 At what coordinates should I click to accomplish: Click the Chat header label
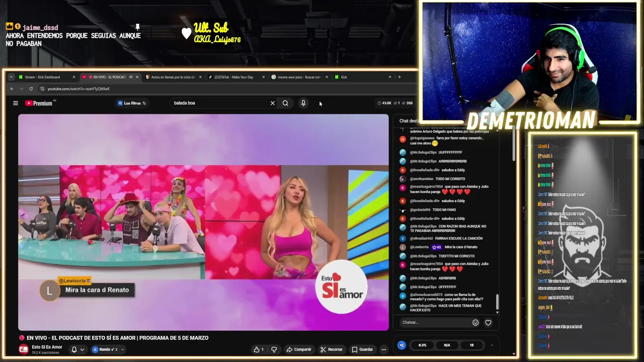point(408,121)
